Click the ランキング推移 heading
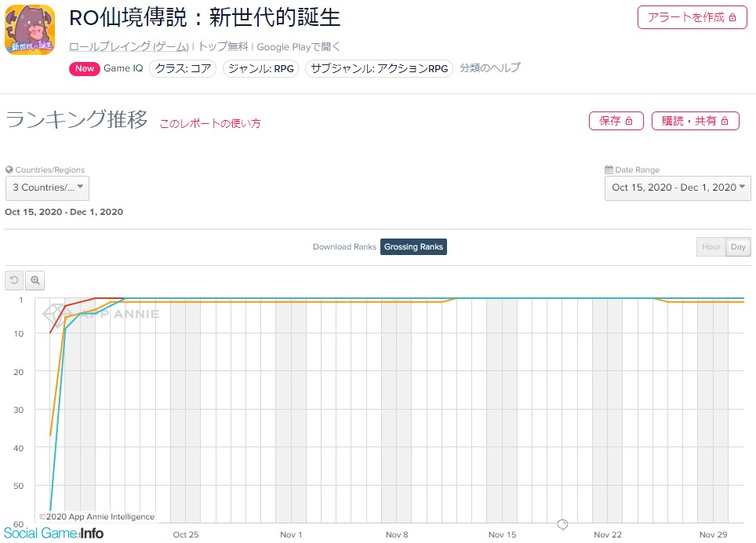Viewport: 756px width, 543px height. (77, 119)
